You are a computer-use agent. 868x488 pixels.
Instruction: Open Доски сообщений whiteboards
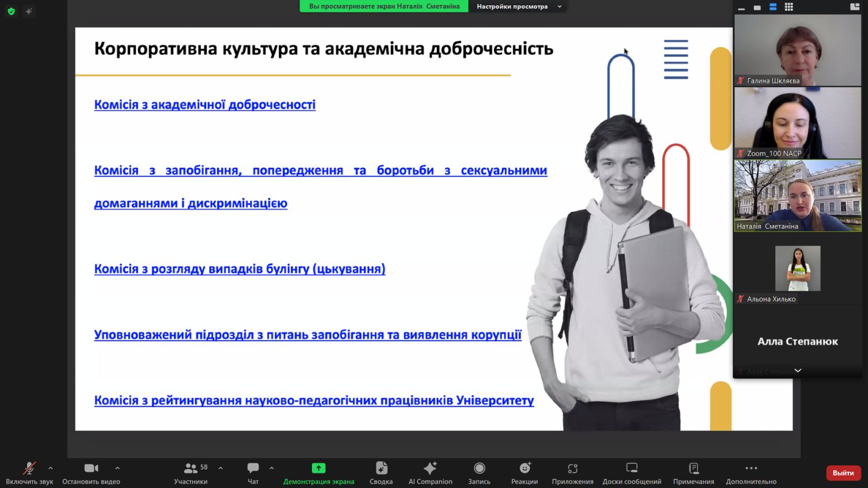coord(631,472)
